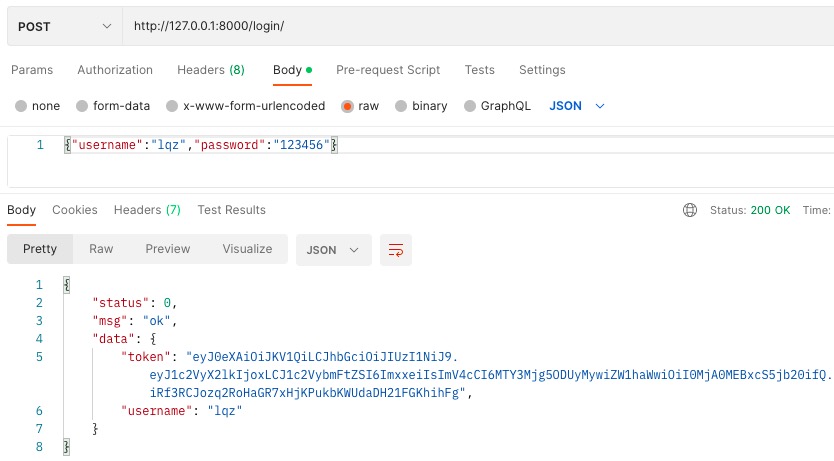Choose x-www-form-urlencoded body type

coord(172,106)
